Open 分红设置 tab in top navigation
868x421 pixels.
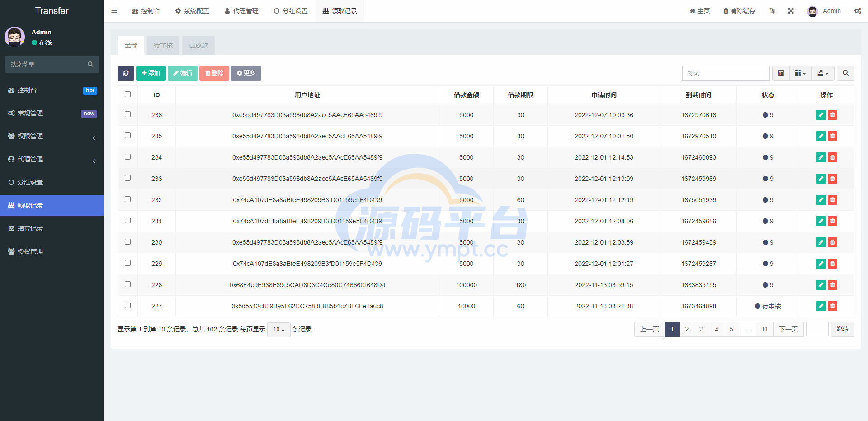pyautogui.click(x=291, y=11)
